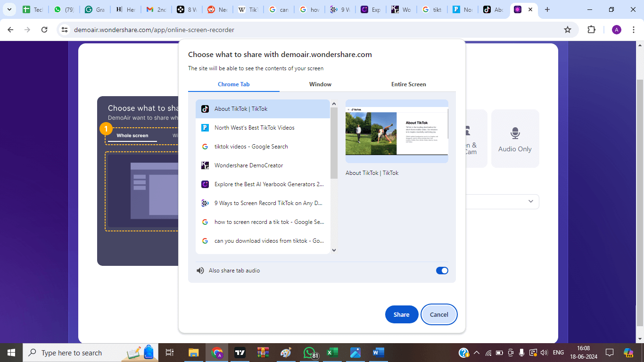644x362 pixels.
Task: View site information icon in address bar
Action: point(65,30)
